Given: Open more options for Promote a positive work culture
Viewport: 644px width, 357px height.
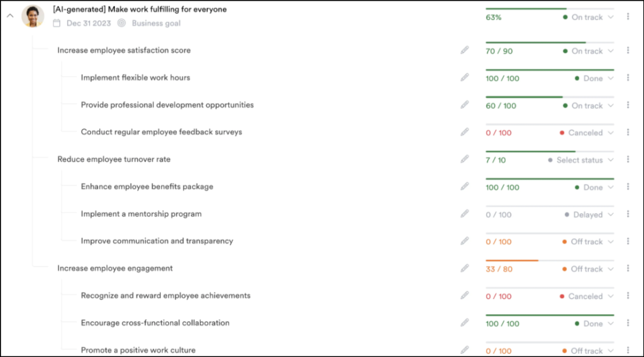Looking at the screenshot, I should tap(628, 349).
